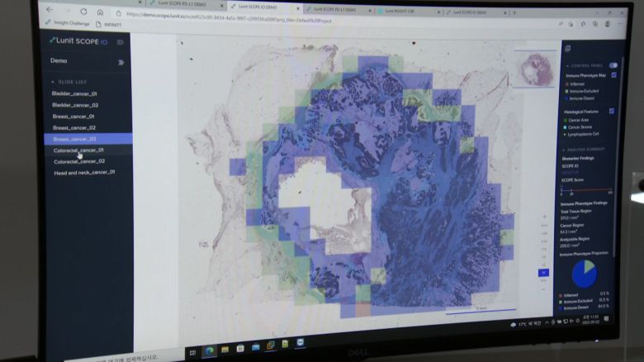
Task: Select the highlighted zoom level on slider
Action: (x=543, y=273)
